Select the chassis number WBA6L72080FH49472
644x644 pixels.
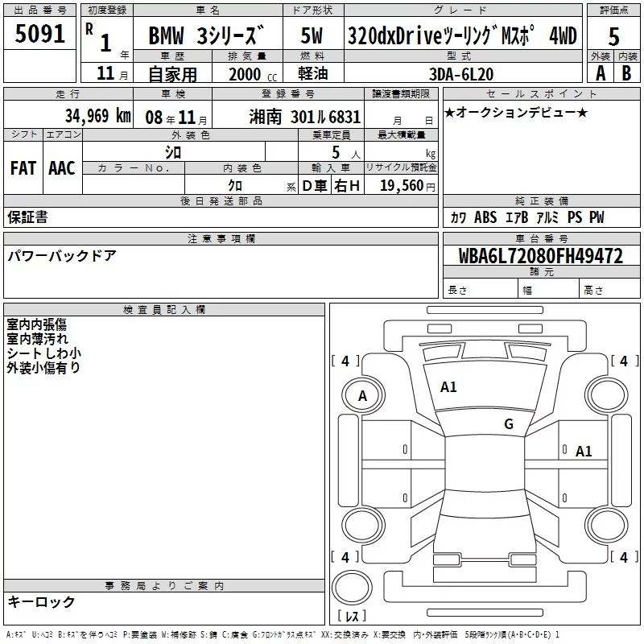point(540,256)
